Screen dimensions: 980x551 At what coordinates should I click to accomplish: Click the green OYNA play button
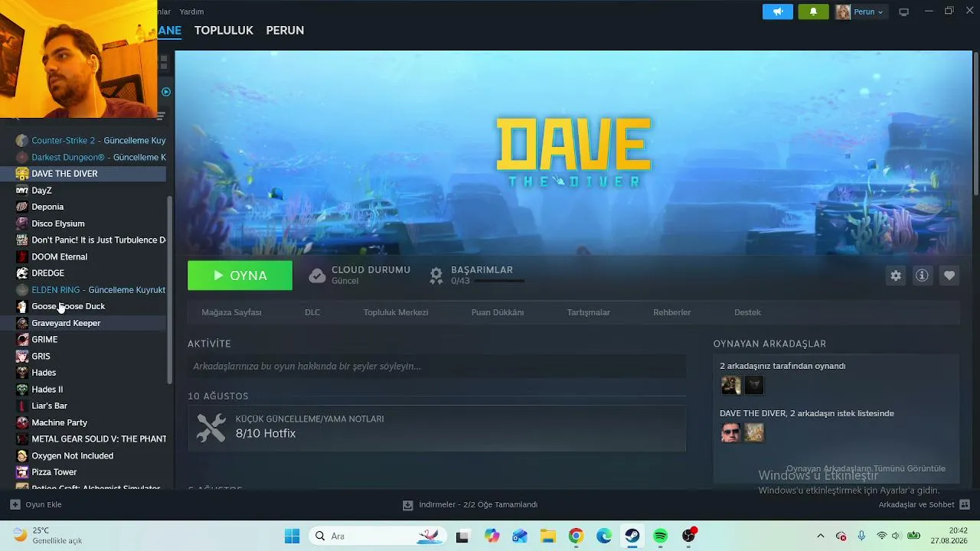point(240,275)
